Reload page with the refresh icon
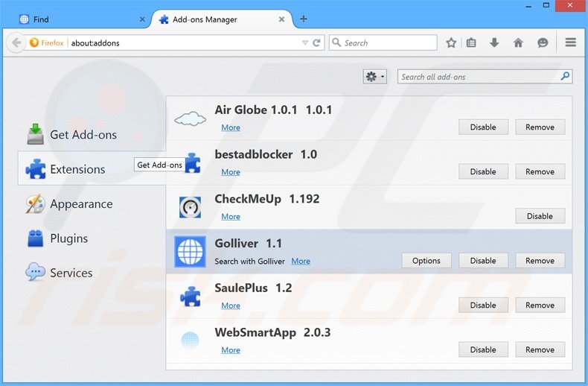The width and height of the screenshot is (588, 386). tap(316, 42)
